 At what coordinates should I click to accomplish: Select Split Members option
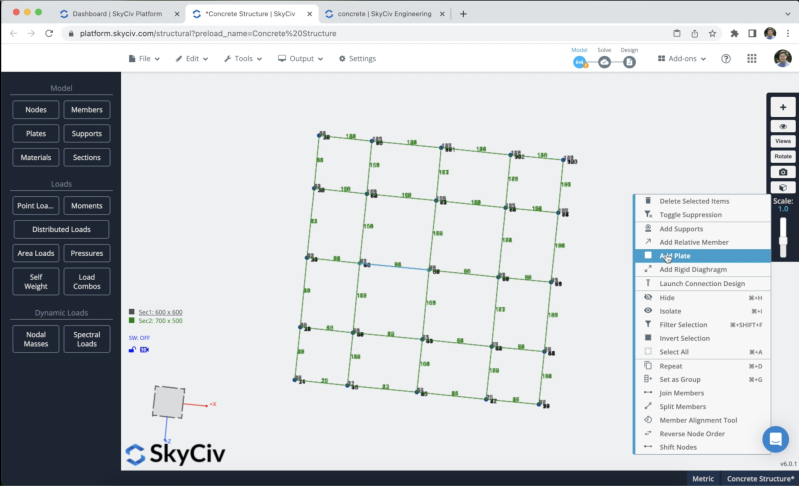pos(703,407)
